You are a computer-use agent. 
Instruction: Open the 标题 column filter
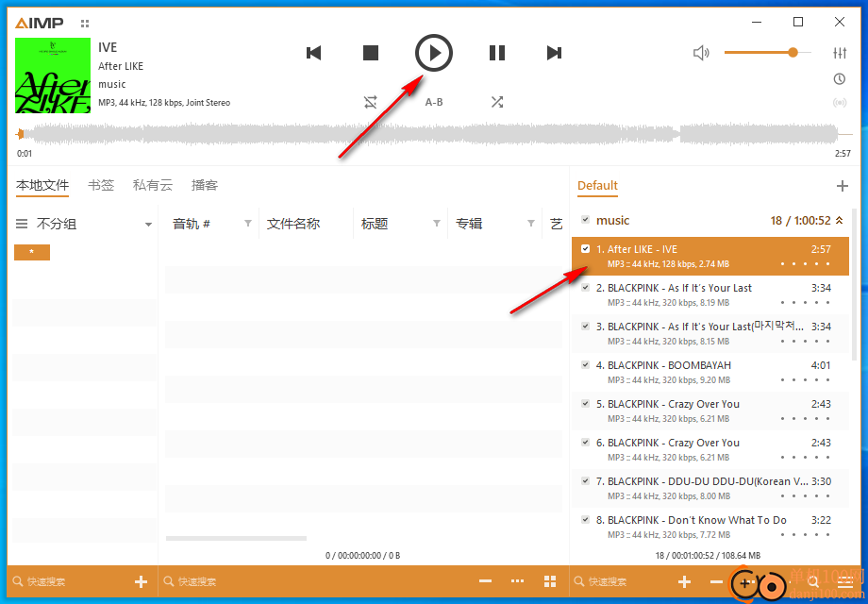(437, 224)
